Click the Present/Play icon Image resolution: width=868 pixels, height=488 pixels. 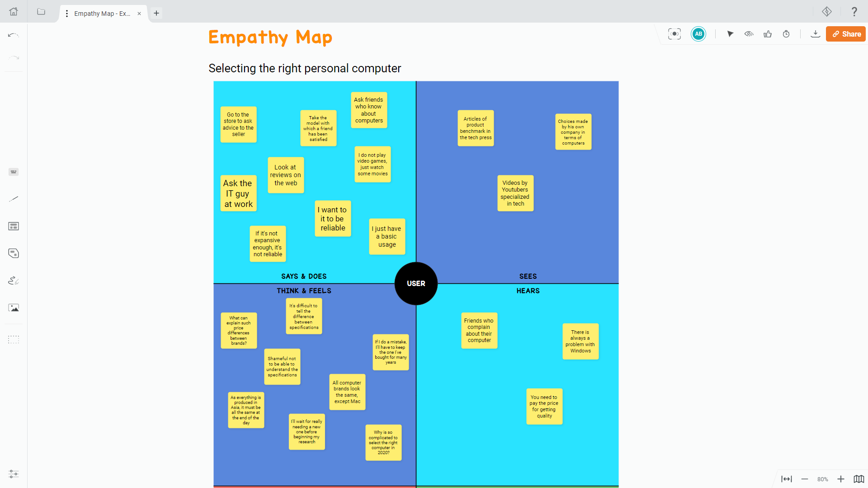[730, 34]
